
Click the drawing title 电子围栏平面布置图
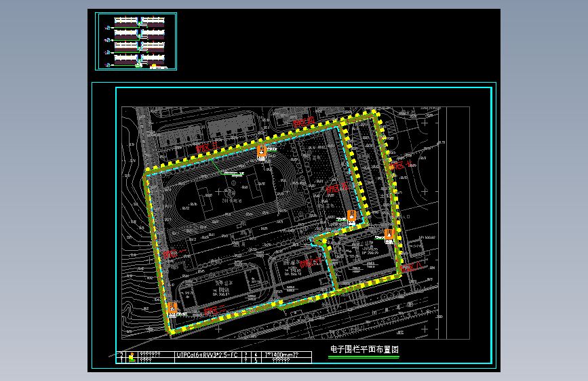click(x=364, y=350)
